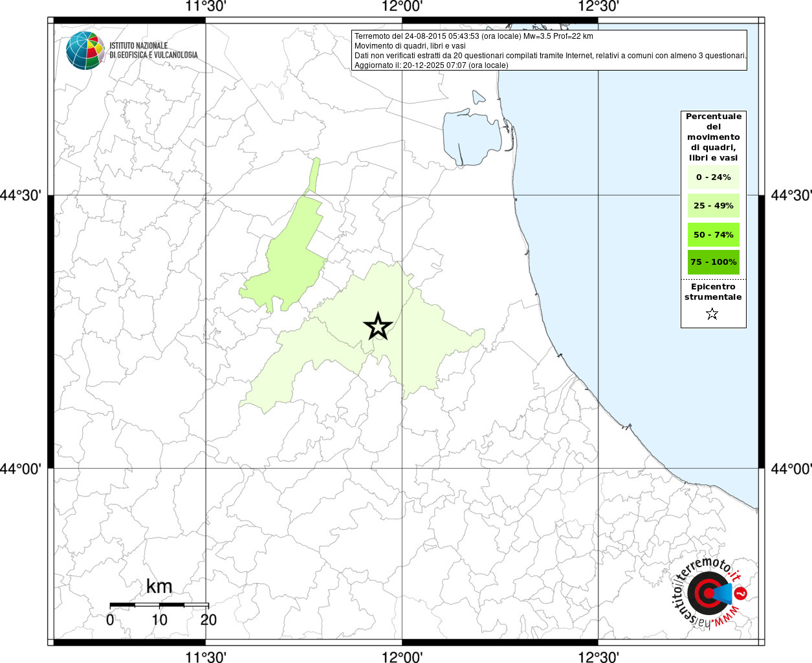The image size is (812, 663).
Task: Click the coastal lagoon on the map
Action: (471, 137)
